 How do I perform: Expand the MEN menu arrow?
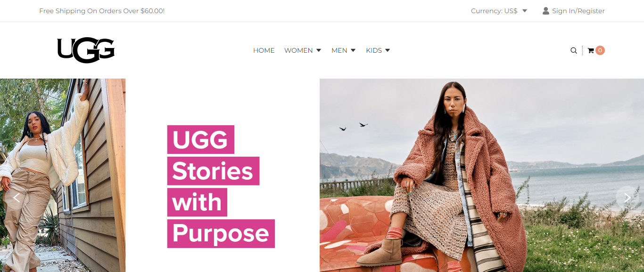click(x=353, y=50)
